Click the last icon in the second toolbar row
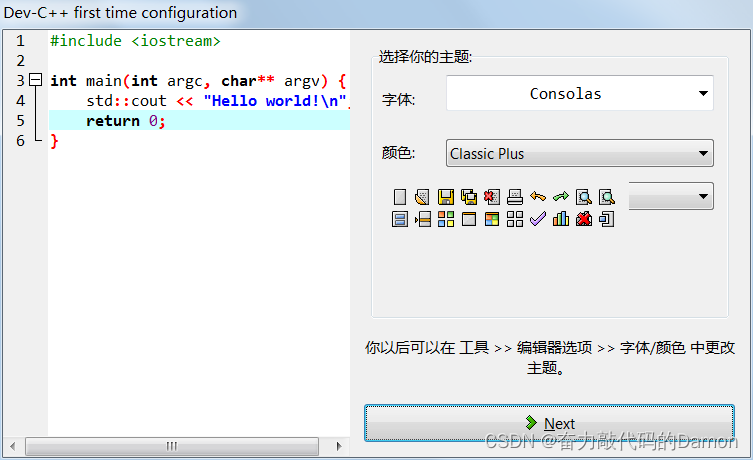753x460 pixels. click(x=607, y=219)
